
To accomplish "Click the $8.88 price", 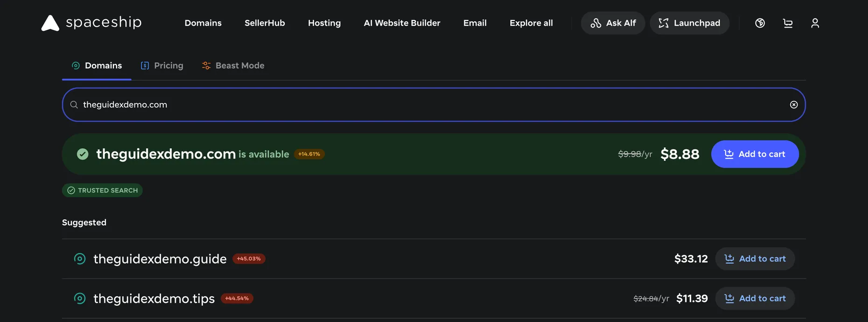I will pyautogui.click(x=680, y=154).
